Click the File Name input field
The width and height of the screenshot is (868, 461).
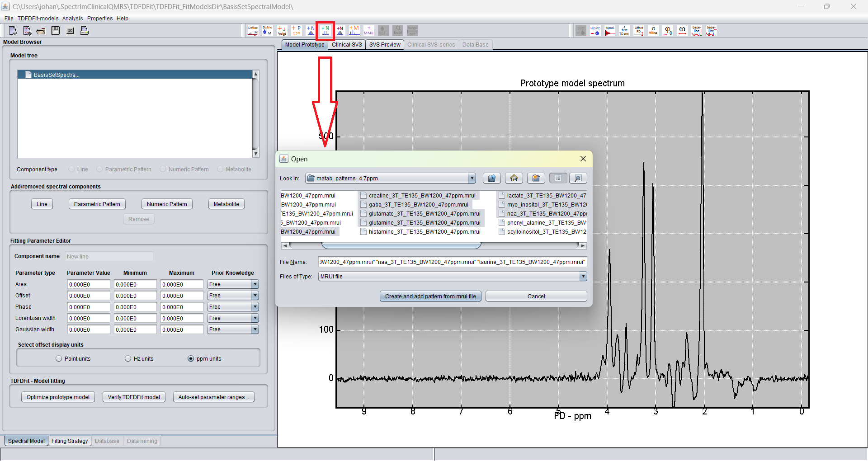tap(453, 262)
